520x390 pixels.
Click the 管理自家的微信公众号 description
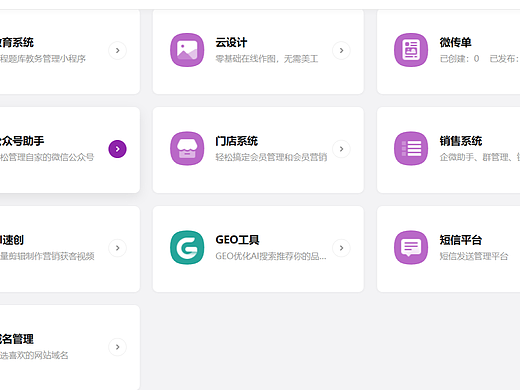(47, 157)
